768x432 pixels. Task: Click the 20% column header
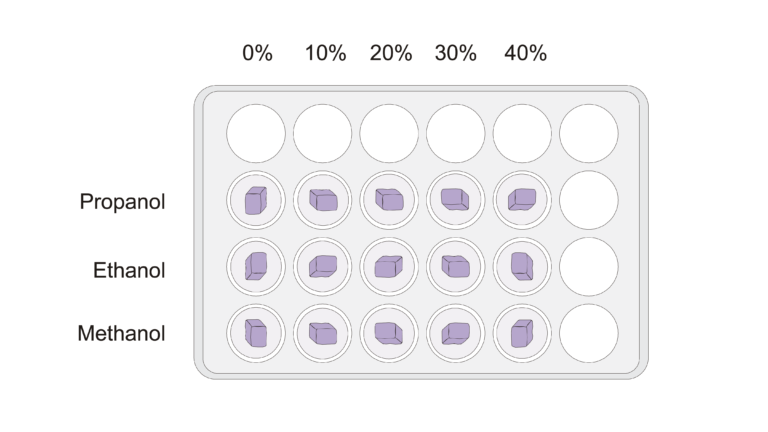(390, 54)
